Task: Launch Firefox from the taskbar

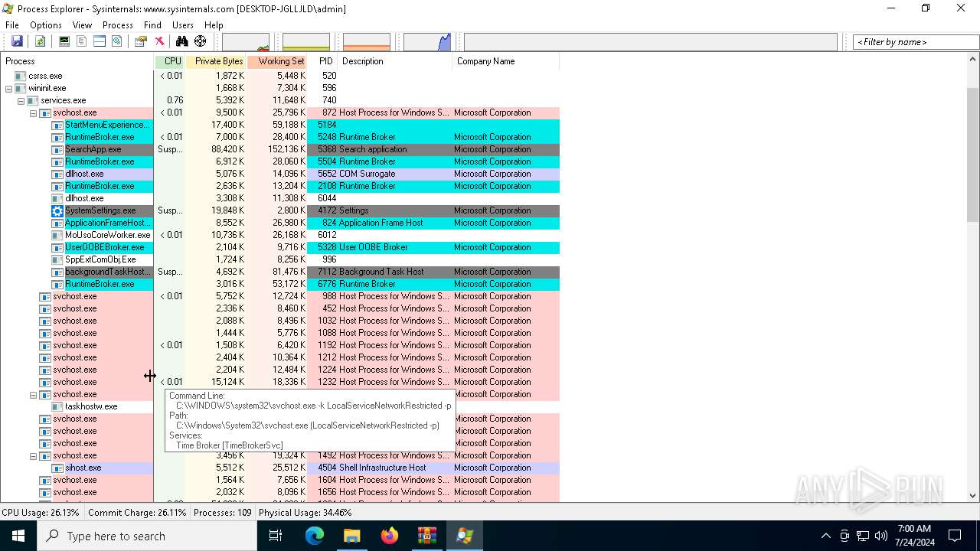Action: click(389, 536)
